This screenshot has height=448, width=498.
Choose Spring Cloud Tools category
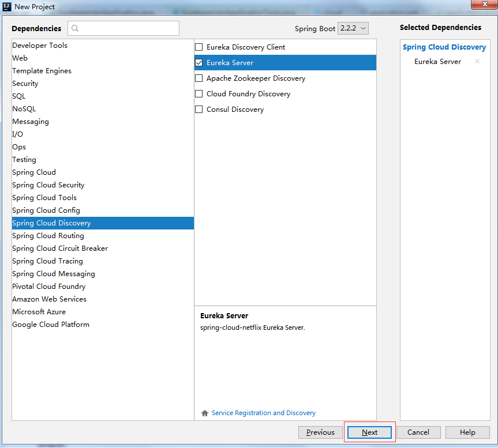[x=103, y=198]
